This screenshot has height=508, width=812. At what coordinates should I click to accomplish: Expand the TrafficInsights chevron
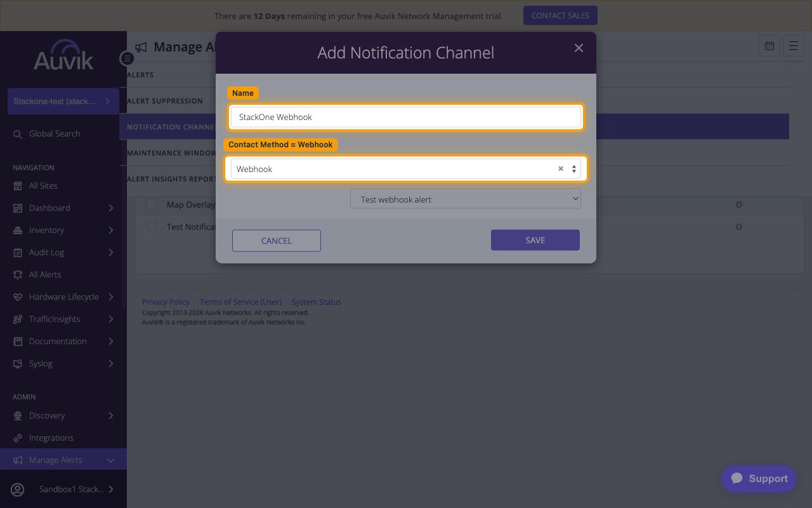[x=111, y=319]
